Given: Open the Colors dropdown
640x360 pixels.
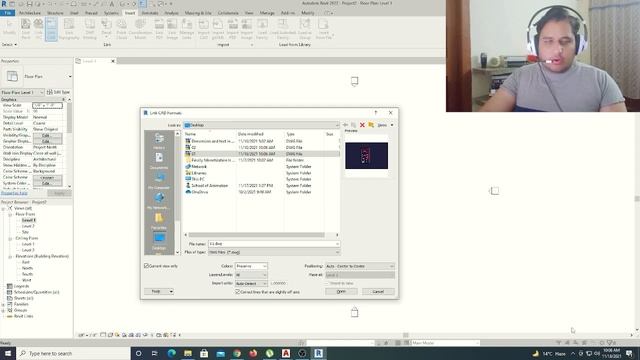Looking at the screenshot, I should click(251, 266).
